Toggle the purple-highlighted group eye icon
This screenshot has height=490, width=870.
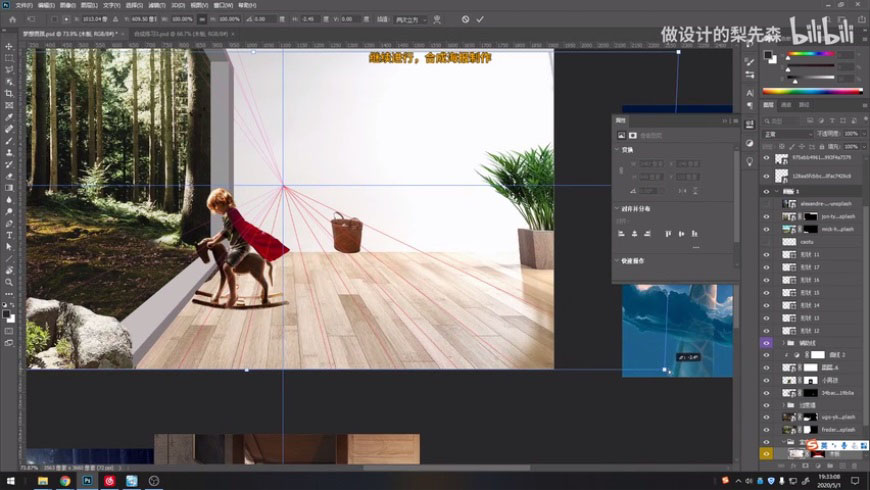(766, 343)
